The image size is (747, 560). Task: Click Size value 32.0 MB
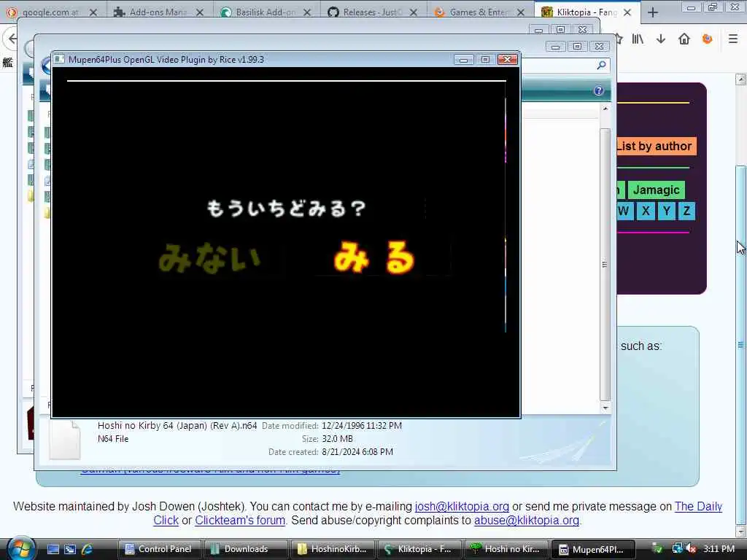click(x=337, y=438)
